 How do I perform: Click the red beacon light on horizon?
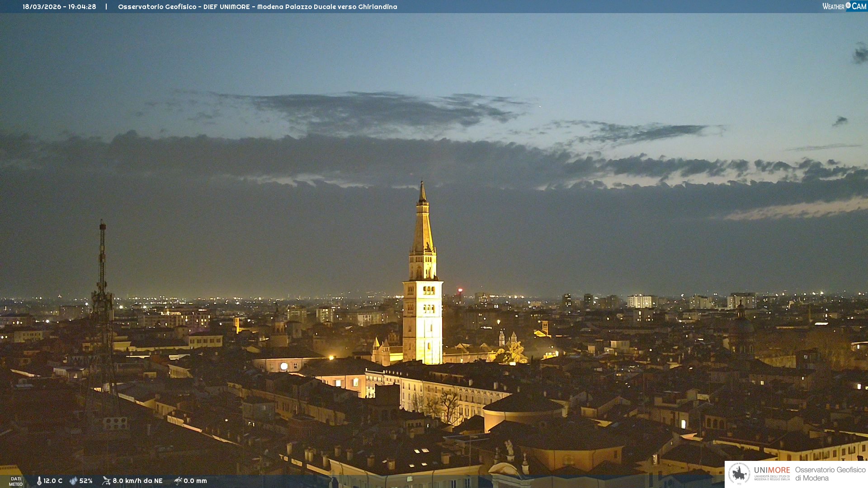tap(460, 290)
